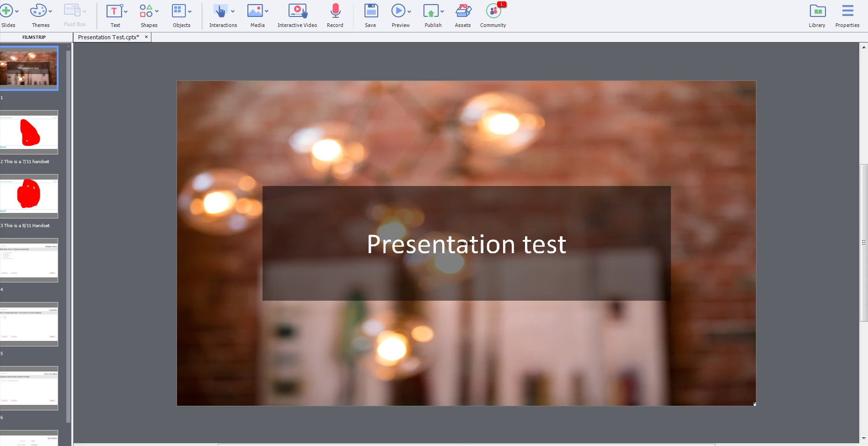Click the Presentation test title text

tap(466, 244)
